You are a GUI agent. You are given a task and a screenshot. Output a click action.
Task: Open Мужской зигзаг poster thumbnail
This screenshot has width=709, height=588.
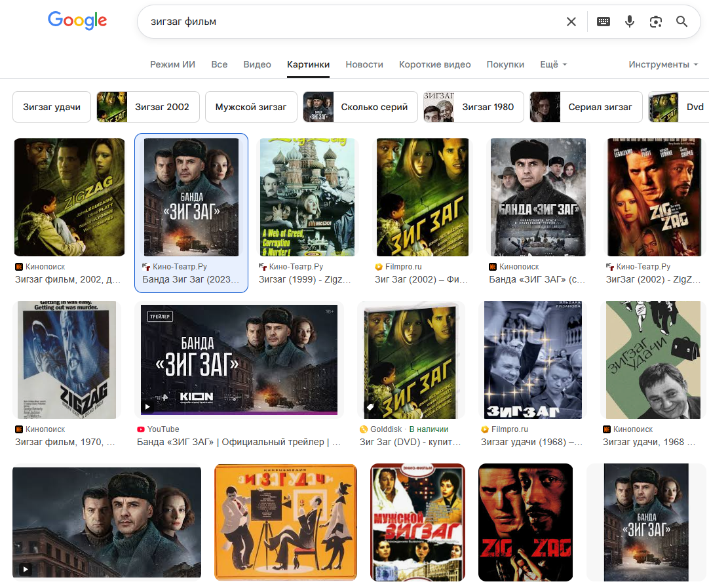click(418, 522)
